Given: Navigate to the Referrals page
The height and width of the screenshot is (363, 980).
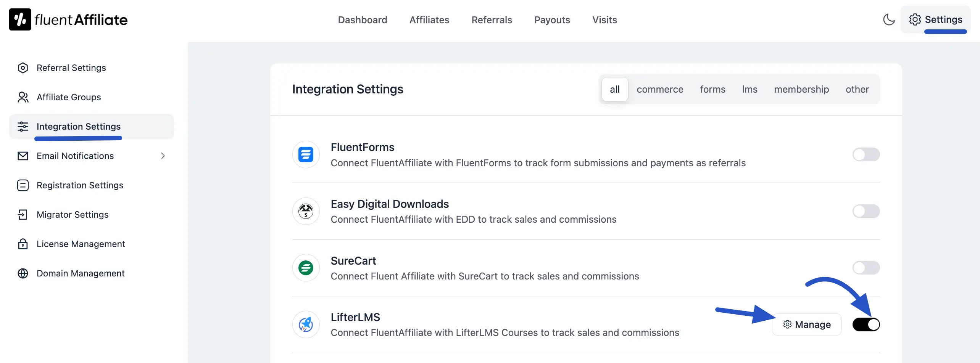Looking at the screenshot, I should click(x=492, y=20).
